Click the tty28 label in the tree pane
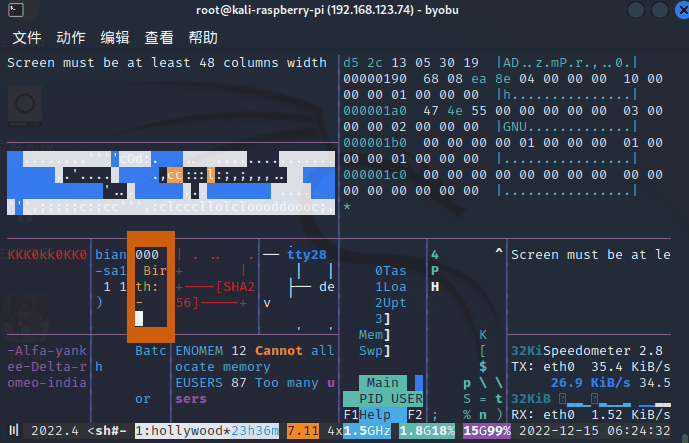The height and width of the screenshot is (443, 689). point(307,254)
